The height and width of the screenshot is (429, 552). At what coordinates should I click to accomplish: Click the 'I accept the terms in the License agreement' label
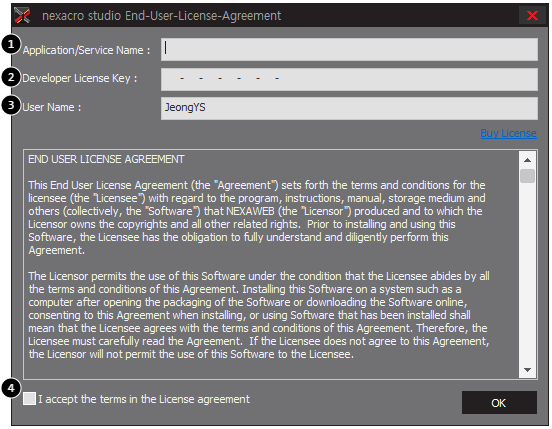[144, 399]
